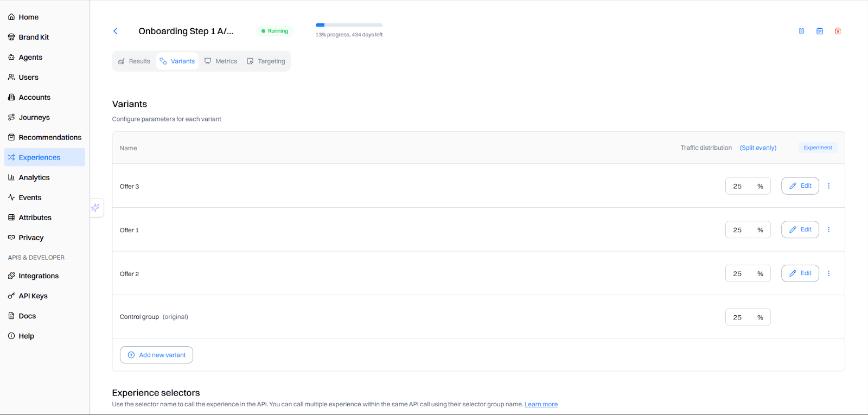Viewport: 868px width, 415px height.
Task: Open Integrations in the sidebar
Action: (x=44, y=276)
